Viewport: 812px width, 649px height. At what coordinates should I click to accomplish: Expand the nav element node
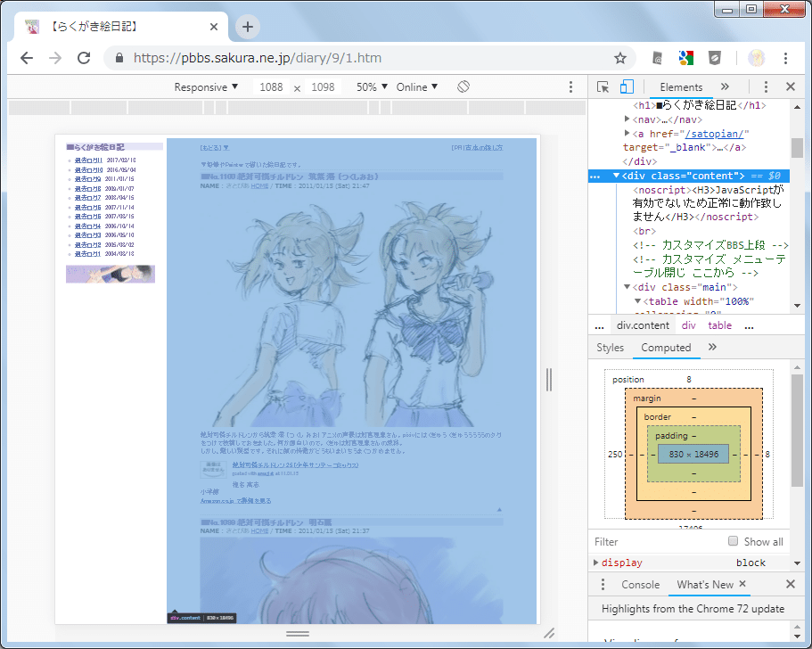(x=627, y=119)
